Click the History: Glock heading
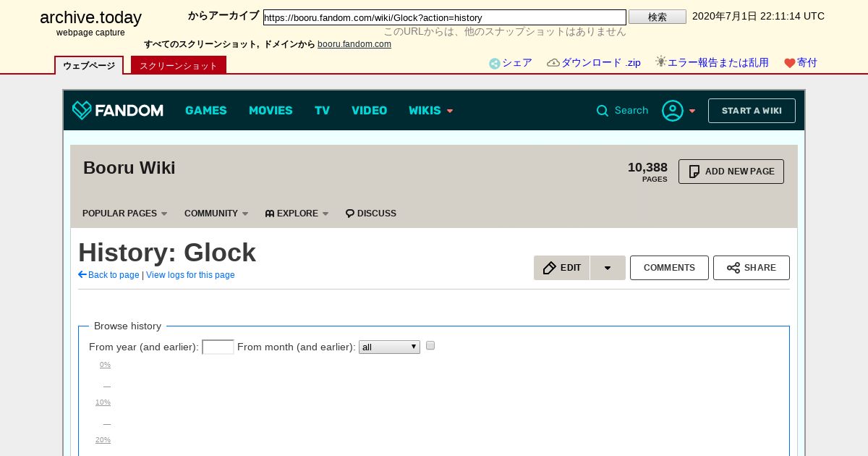This screenshot has width=868, height=456. 167,253
